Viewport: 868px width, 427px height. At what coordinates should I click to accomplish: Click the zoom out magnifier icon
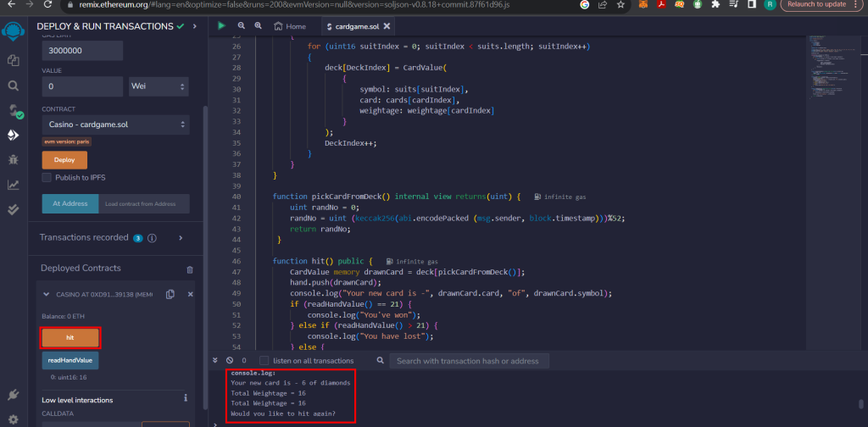click(x=242, y=26)
